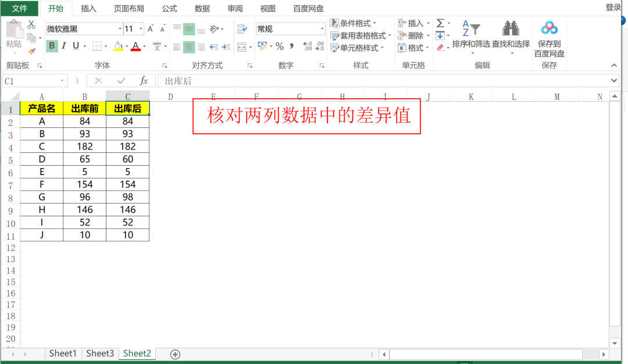Image resolution: width=628 pixels, height=364 pixels.
Task: Select the Format Painter brush
Action: [x=31, y=51]
